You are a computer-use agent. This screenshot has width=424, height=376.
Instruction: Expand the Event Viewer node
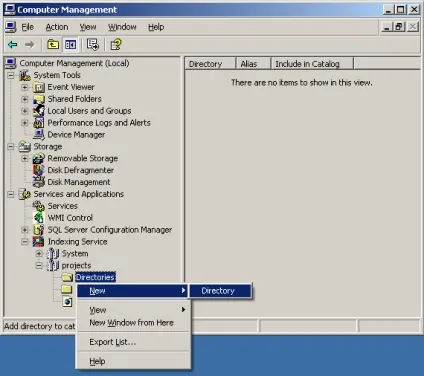tap(25, 87)
